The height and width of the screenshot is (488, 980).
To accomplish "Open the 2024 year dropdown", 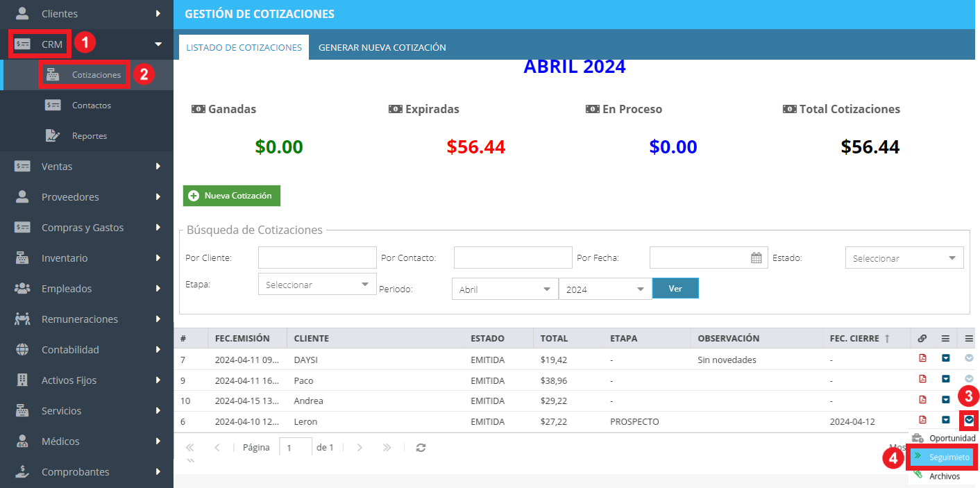I will 605,289.
